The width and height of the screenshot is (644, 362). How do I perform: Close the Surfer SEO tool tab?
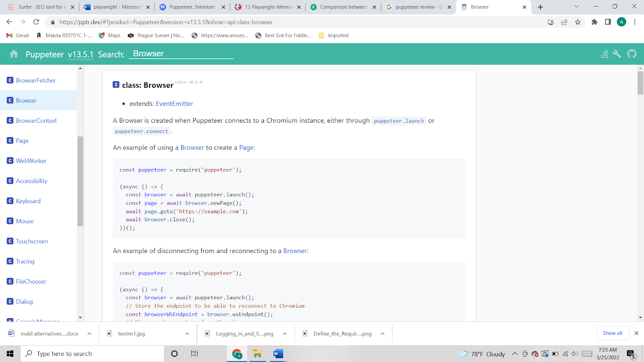(x=72, y=7)
